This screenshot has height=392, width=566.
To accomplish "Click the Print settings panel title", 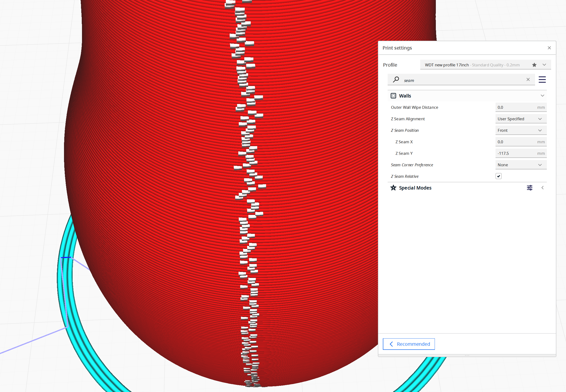I will 397,48.
